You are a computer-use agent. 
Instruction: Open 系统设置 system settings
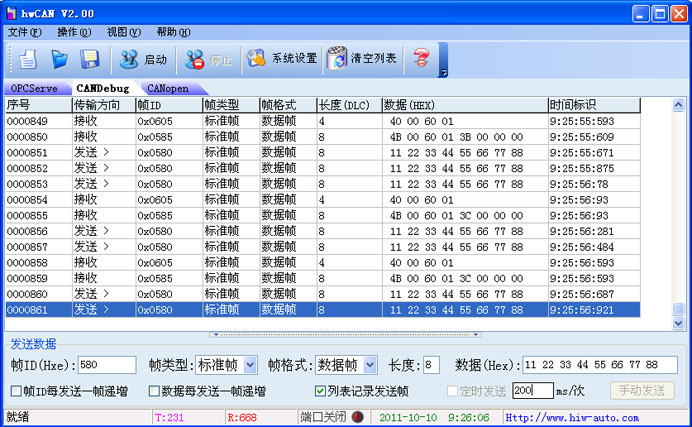pos(282,58)
